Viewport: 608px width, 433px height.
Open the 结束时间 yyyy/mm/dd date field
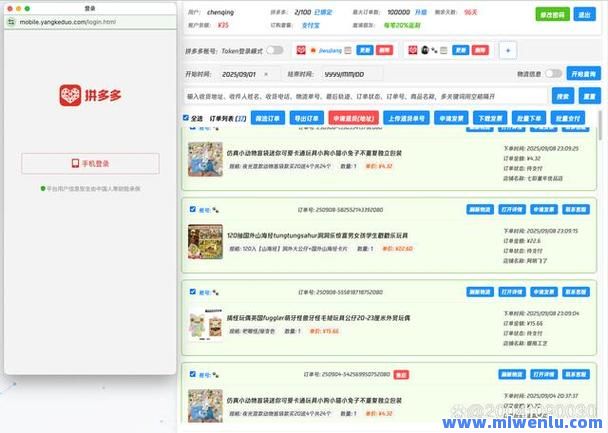pyautogui.click(x=352, y=74)
